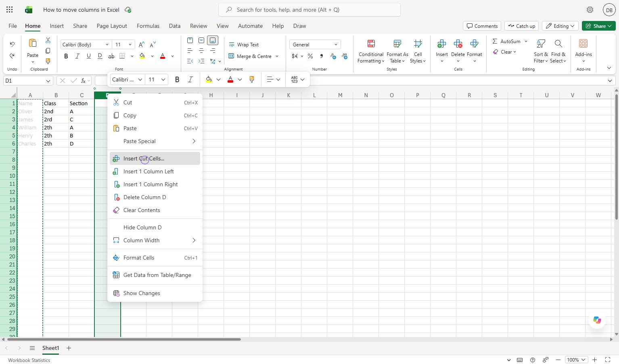Image resolution: width=619 pixels, height=364 pixels.
Task: Open the app launcher grid icon
Action: [10, 10]
